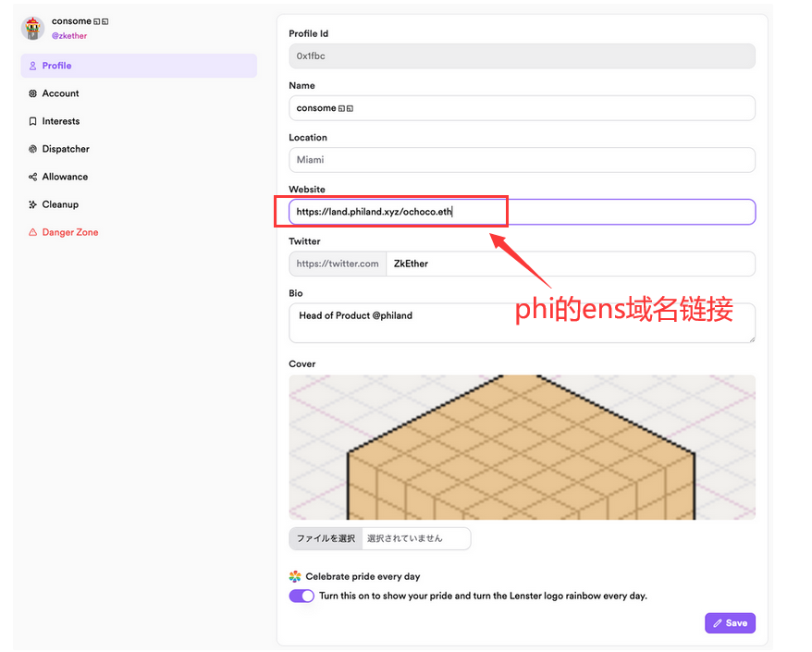Screen dimensions: 812x652
Task: Click the rainbow pride flower icon
Action: tap(295, 576)
